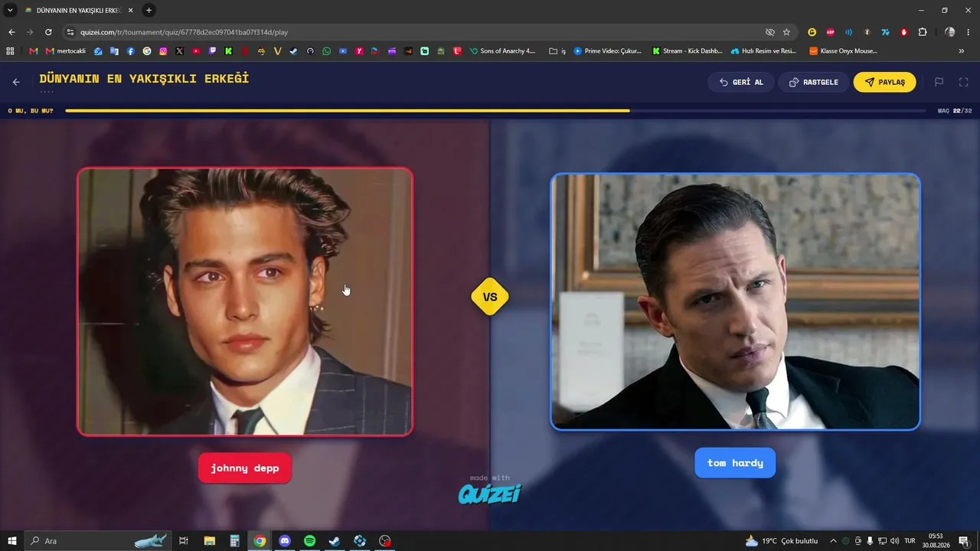This screenshot has width=980, height=551.
Task: Click the flag report icon
Action: tap(939, 82)
